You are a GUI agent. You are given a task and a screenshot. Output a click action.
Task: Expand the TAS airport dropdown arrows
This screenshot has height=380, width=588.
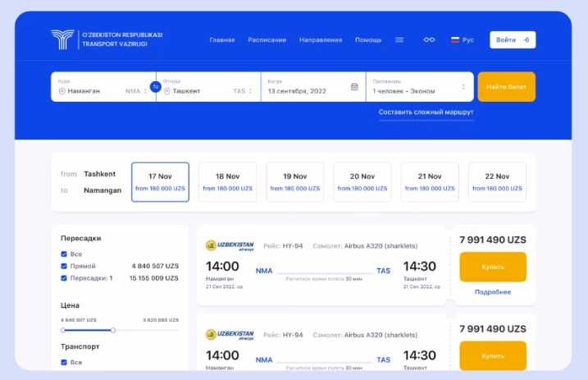point(250,91)
